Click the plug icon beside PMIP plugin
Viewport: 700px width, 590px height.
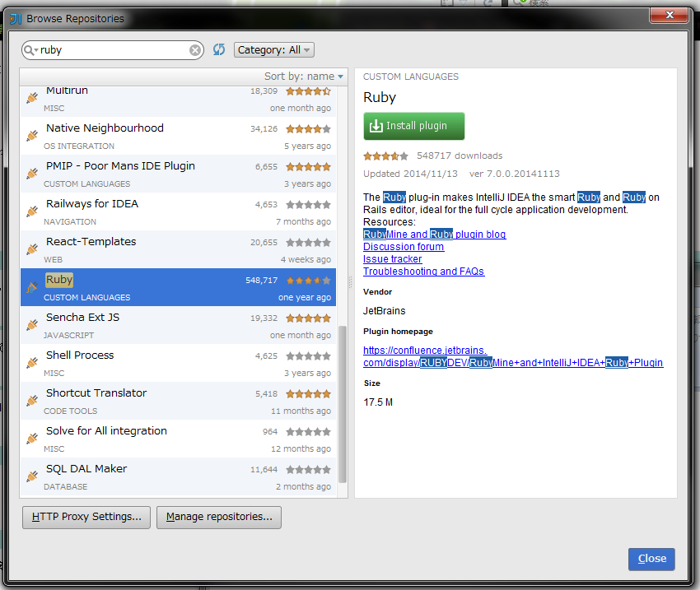(x=31, y=173)
